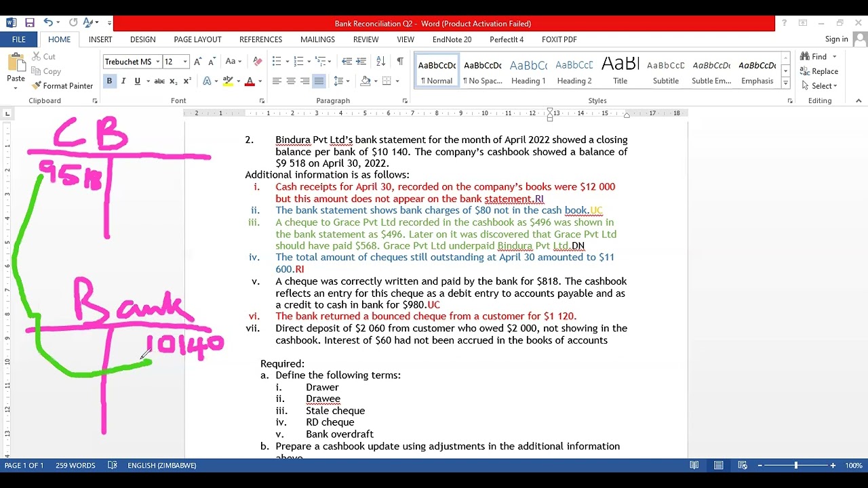
Task: Align text to the left
Action: 277,81
